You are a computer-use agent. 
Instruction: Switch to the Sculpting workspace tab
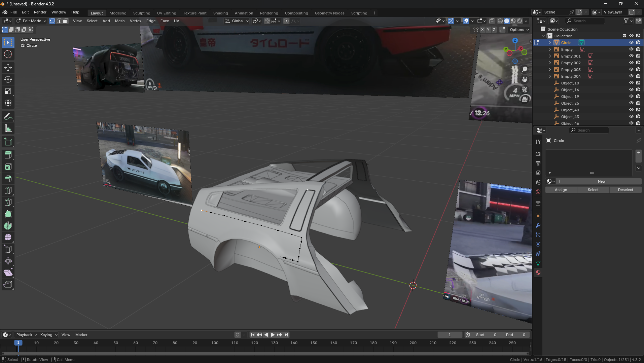[x=141, y=13]
